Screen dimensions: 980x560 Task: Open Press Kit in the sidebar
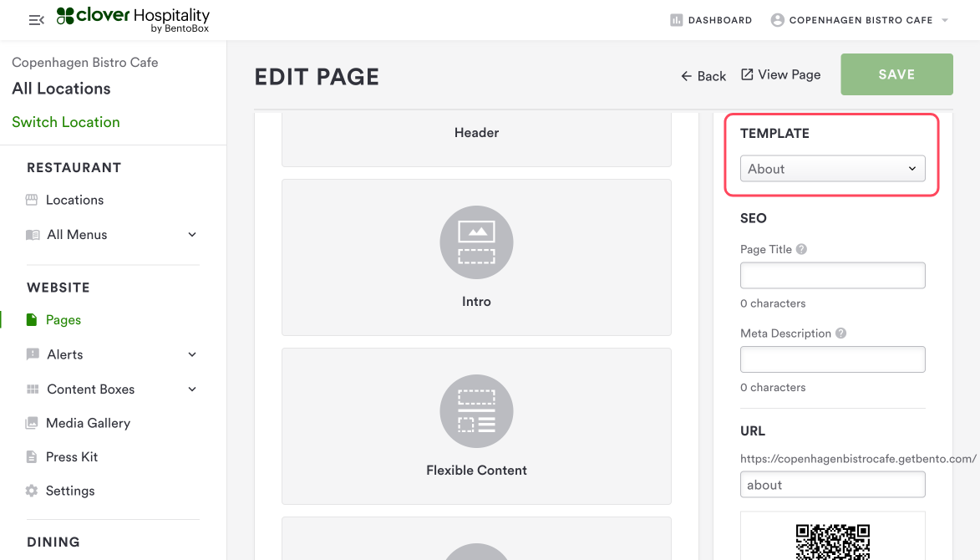(72, 457)
